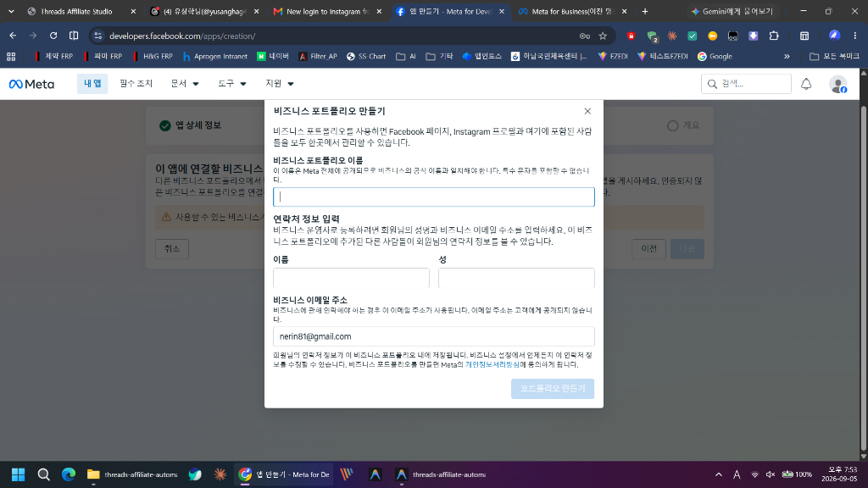Open the Windows taskbar search
This screenshot has height=488, width=868.
click(x=44, y=474)
